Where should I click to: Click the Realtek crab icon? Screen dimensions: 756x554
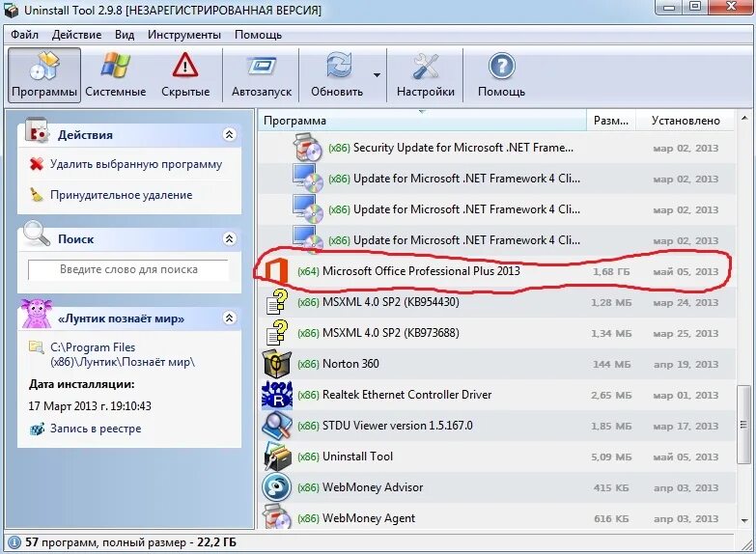[x=277, y=395]
